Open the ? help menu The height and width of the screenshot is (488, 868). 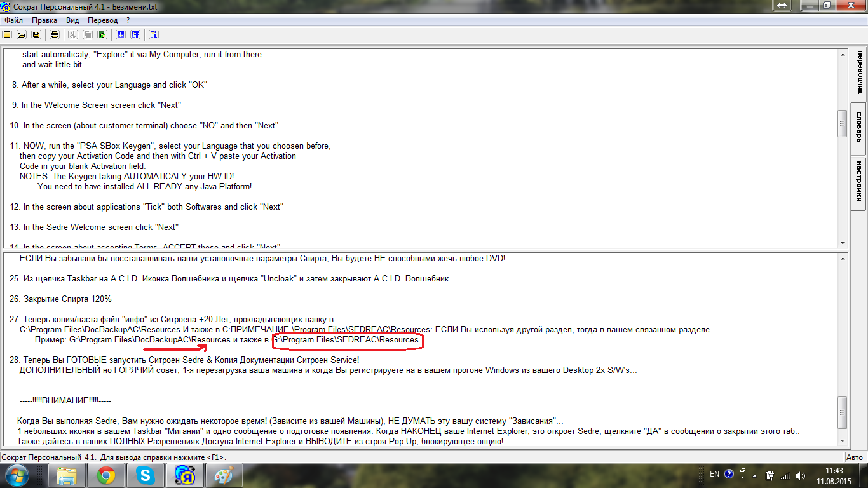click(x=128, y=20)
